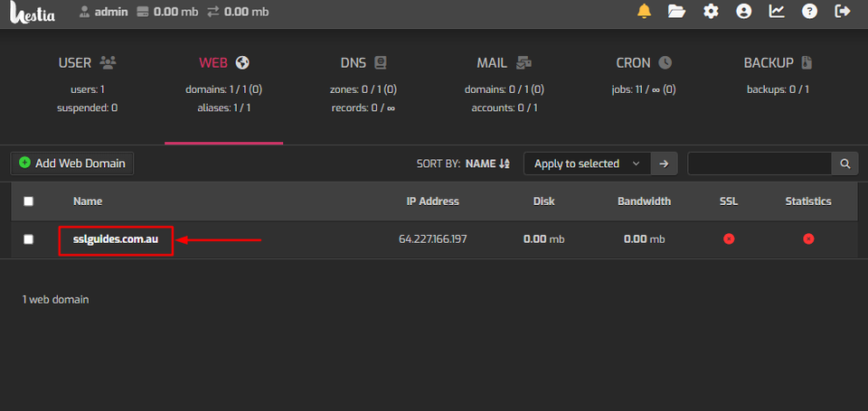Open the sslguides.com.au domain link

click(116, 239)
